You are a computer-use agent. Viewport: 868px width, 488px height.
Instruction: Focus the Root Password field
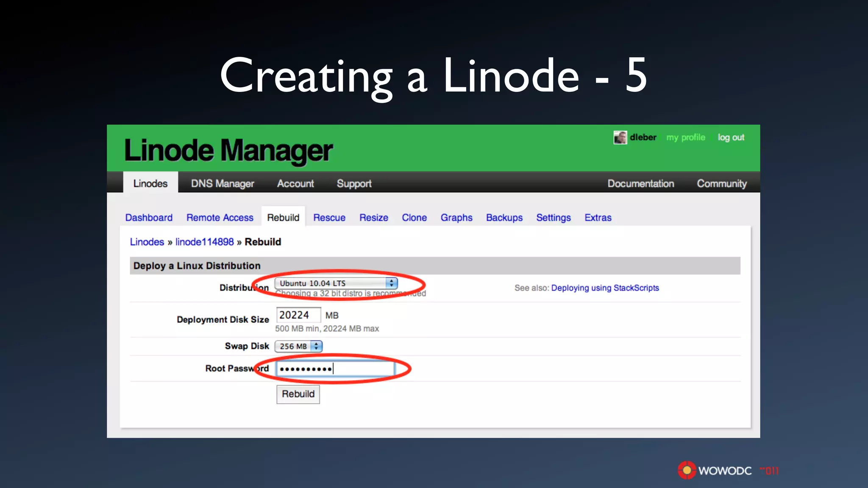pyautogui.click(x=335, y=369)
